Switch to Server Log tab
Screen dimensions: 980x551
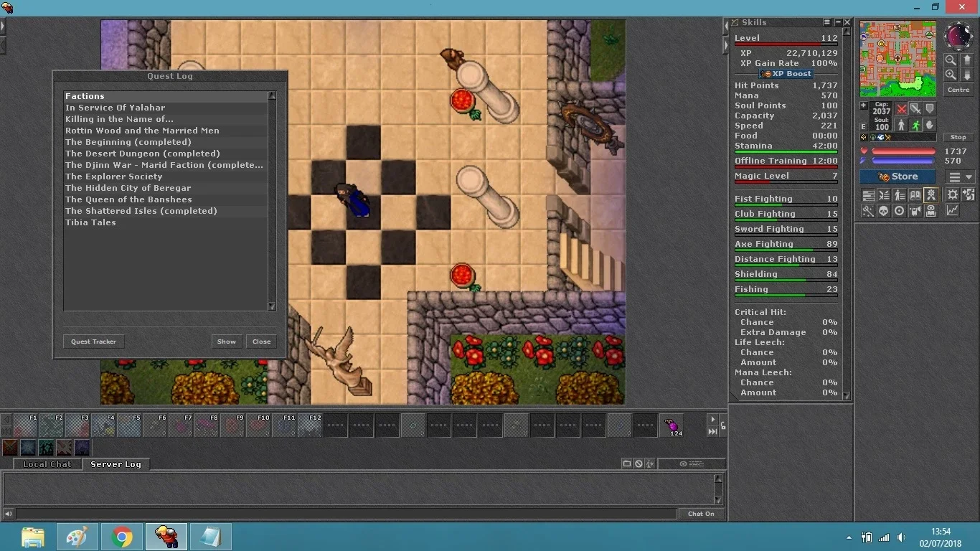point(116,464)
